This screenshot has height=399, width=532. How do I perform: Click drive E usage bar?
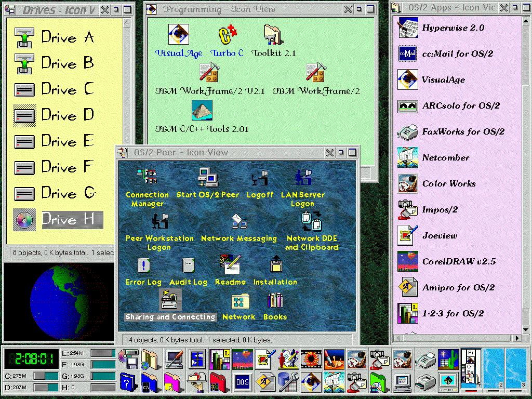pyautogui.click(x=103, y=353)
